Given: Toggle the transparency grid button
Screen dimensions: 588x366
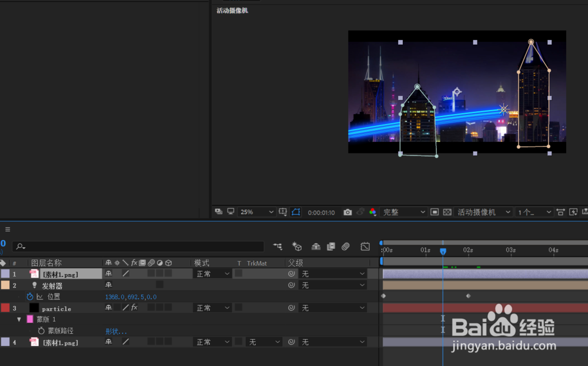Looking at the screenshot, I should (x=447, y=212).
